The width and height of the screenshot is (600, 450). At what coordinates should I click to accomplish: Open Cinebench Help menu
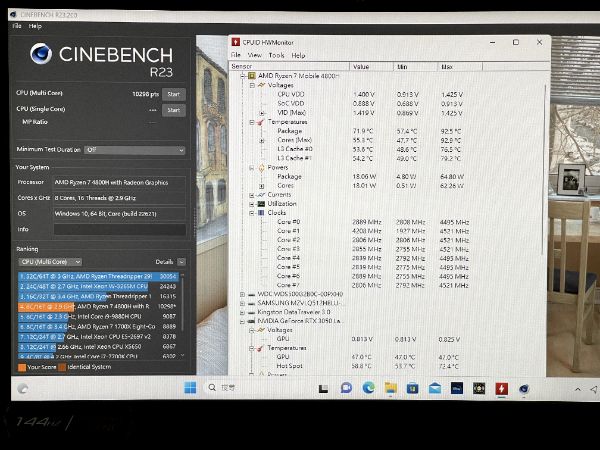click(x=35, y=26)
